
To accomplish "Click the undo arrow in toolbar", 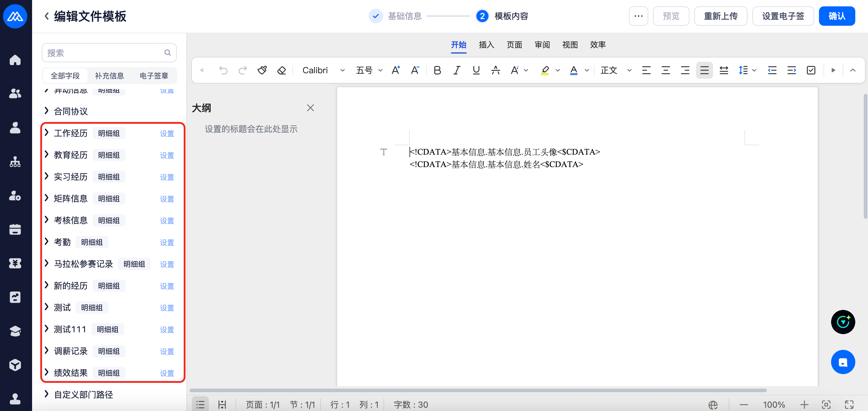I will pos(223,70).
